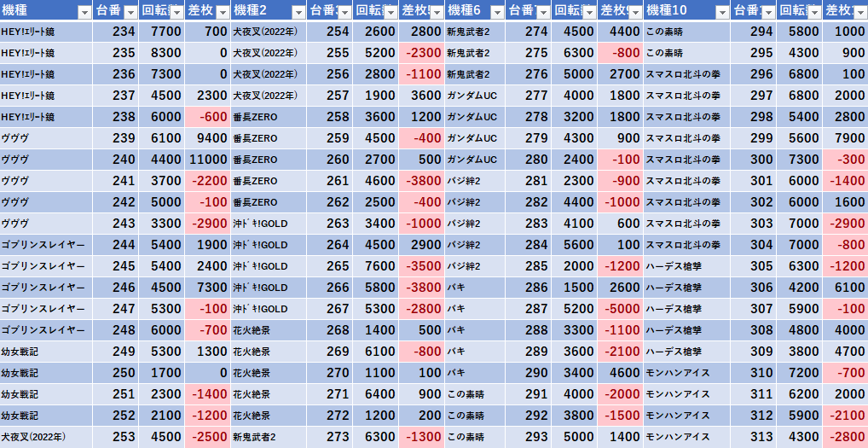Click 幼女戦記 cell beside number 250
Image resolution: width=868 pixels, height=448 pixels.
coord(46,373)
